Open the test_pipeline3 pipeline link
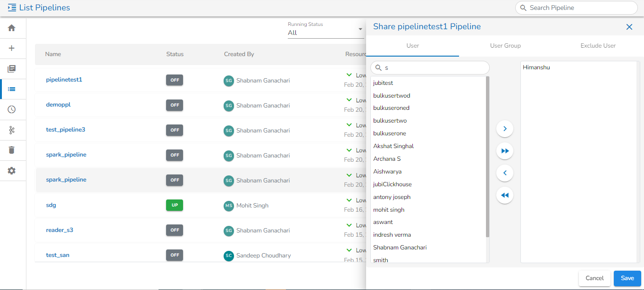The image size is (644, 290). (x=66, y=130)
